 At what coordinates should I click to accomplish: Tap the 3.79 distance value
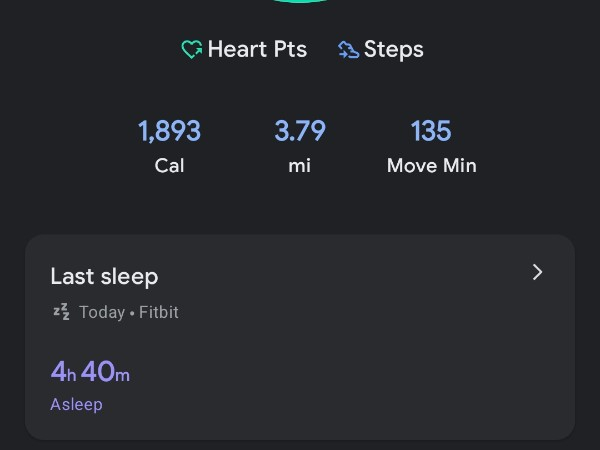[x=300, y=131]
